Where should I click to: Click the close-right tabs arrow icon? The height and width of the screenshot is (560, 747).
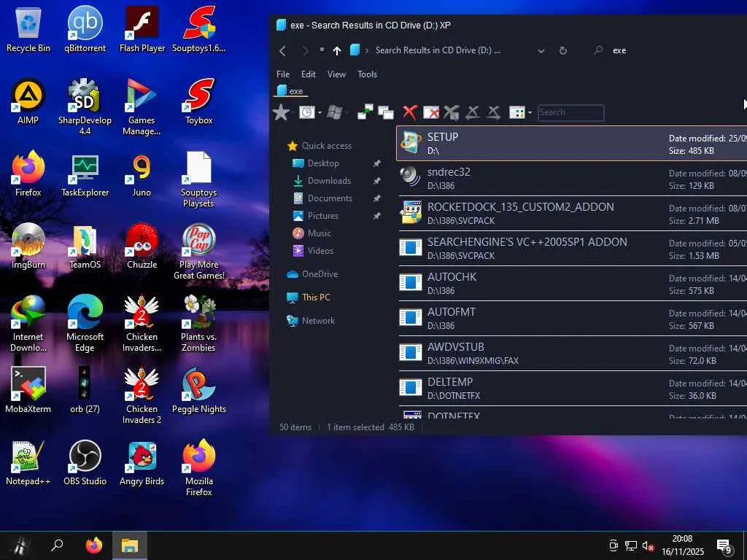[494, 112]
